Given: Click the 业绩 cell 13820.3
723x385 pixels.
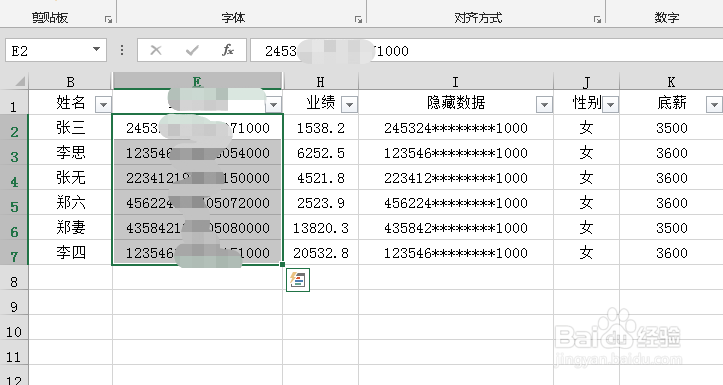Looking at the screenshot, I should click(x=320, y=227).
